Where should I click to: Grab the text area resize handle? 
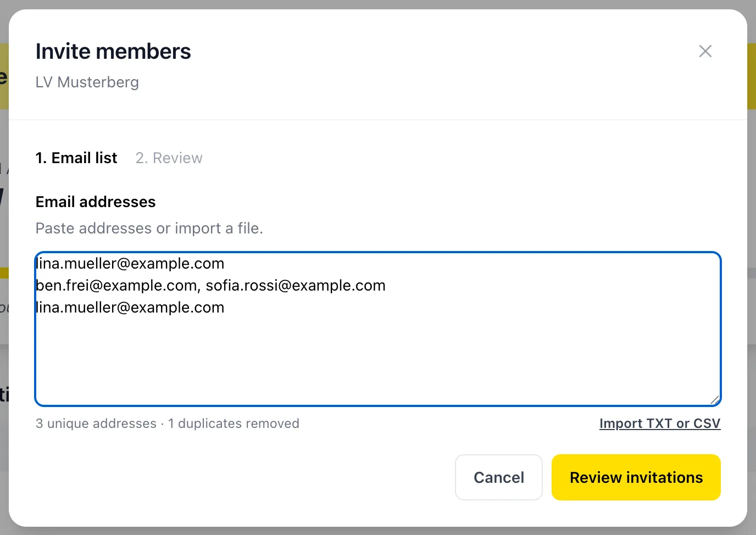pos(714,400)
